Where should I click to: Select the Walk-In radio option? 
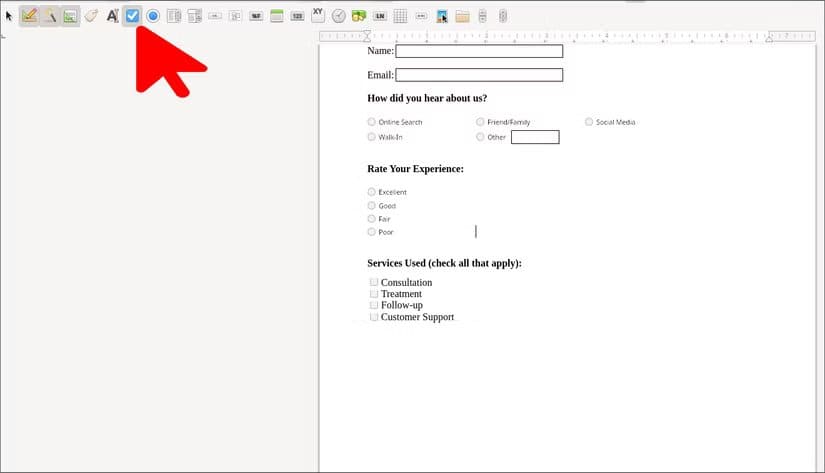coord(371,137)
